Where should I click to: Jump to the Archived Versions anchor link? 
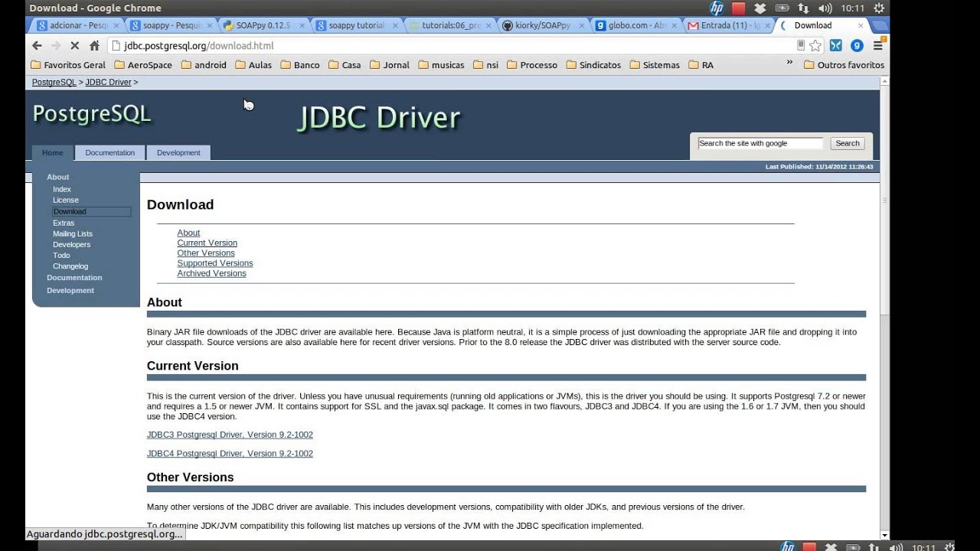point(212,273)
